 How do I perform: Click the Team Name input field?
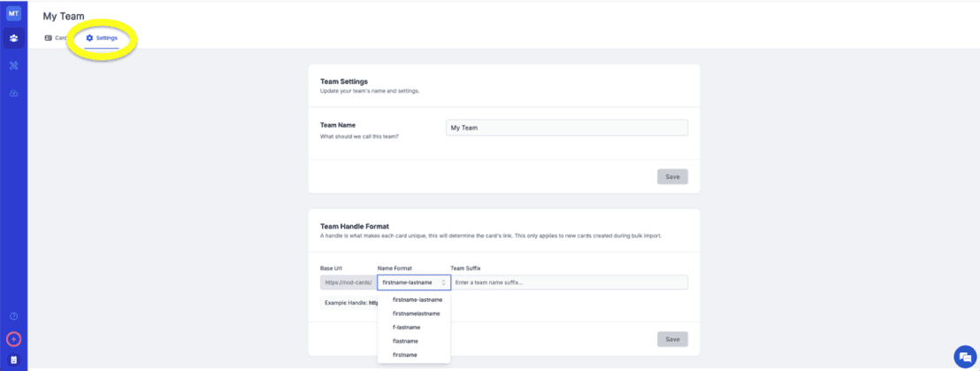(566, 128)
